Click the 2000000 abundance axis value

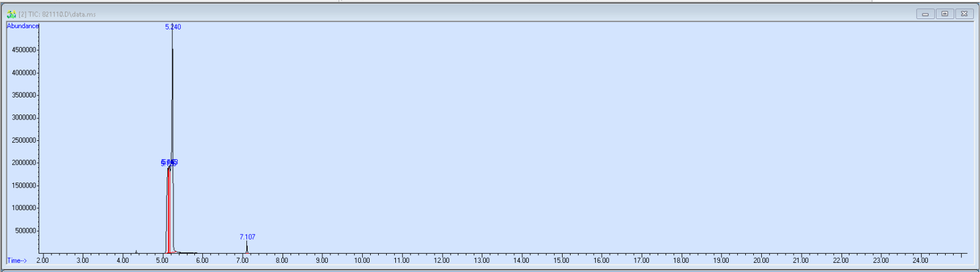point(24,163)
